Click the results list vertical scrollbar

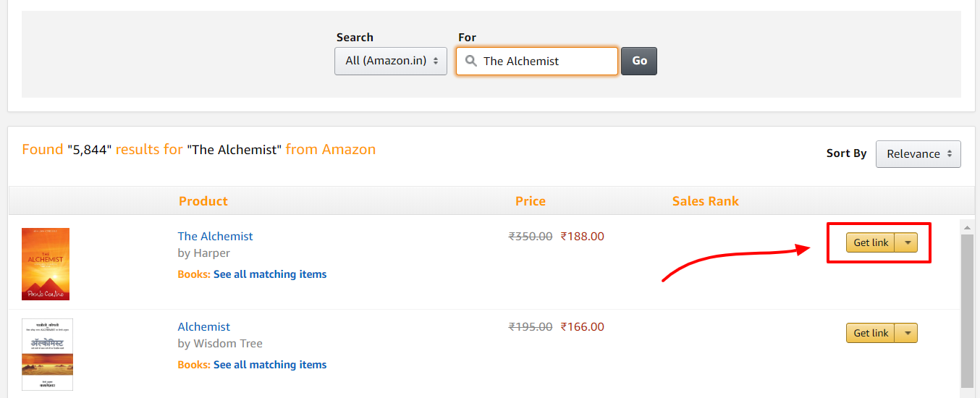pos(967,311)
